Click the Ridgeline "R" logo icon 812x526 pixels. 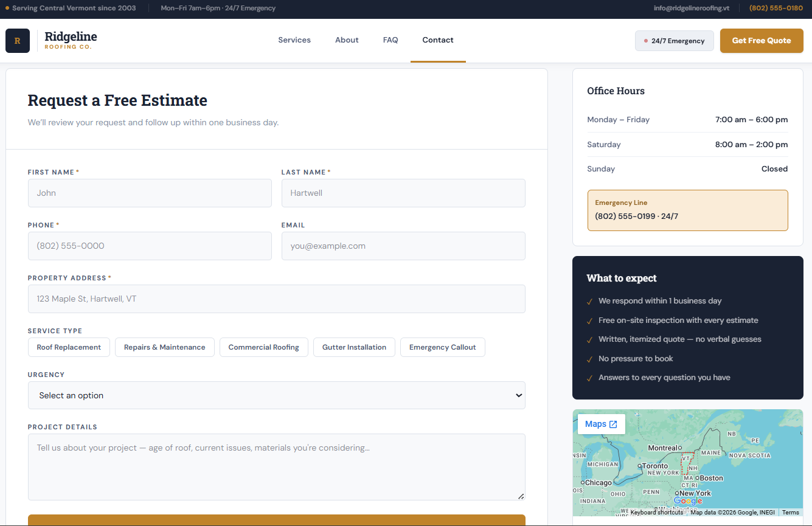pyautogui.click(x=18, y=41)
